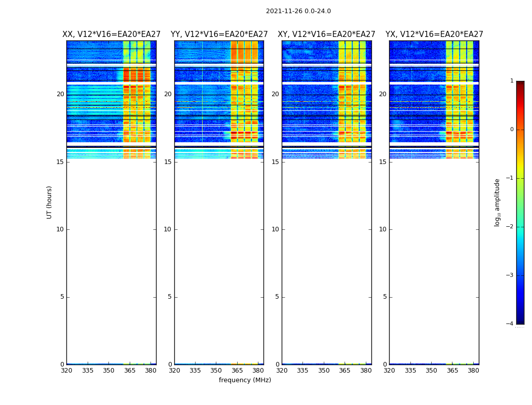Viewport: 532px width, 405px height.
Task: Click the 365 tick label under the XX plot
Action: 130,371
